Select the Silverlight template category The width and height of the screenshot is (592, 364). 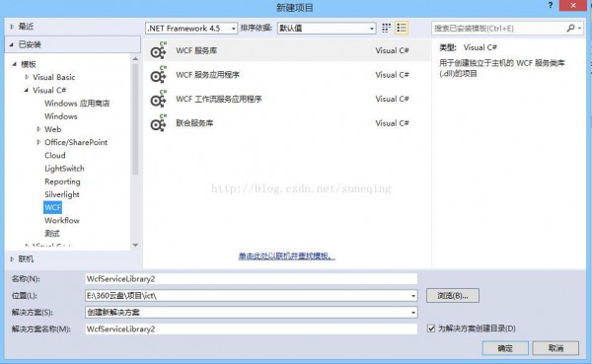[x=62, y=194]
